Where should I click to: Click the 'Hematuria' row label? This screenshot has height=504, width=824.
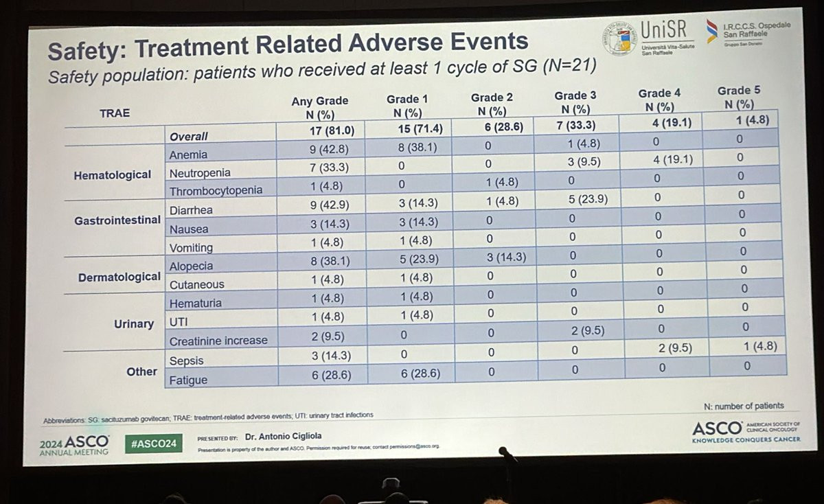(195, 303)
